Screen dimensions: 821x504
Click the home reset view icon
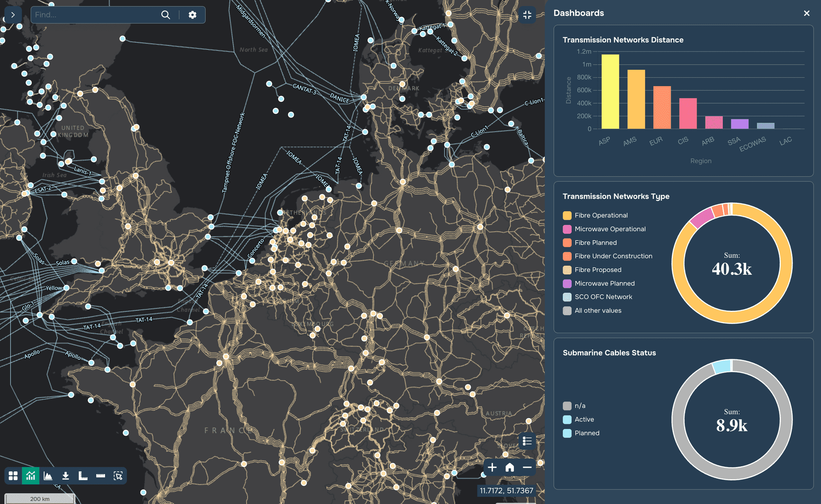click(510, 468)
